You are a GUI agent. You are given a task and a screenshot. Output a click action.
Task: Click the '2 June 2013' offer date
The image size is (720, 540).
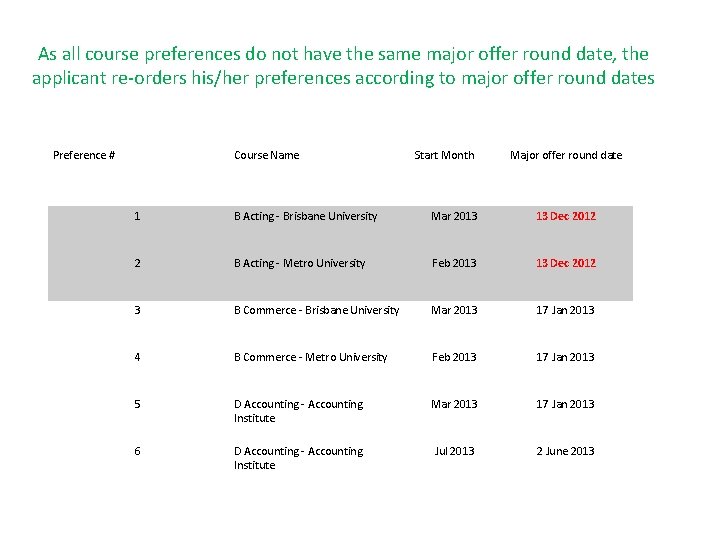coord(565,451)
